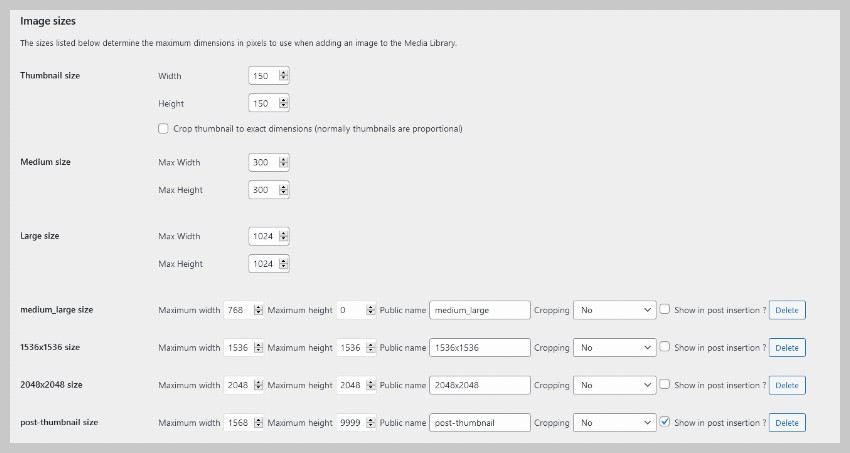Click 1536x1536 Maximum height stepper
850x453 pixels.
tap(371, 348)
